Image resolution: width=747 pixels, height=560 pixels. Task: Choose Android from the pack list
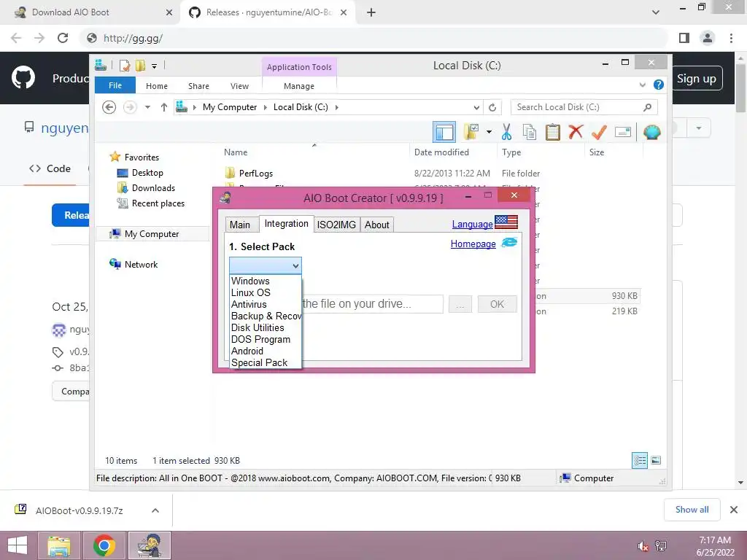coord(266,351)
